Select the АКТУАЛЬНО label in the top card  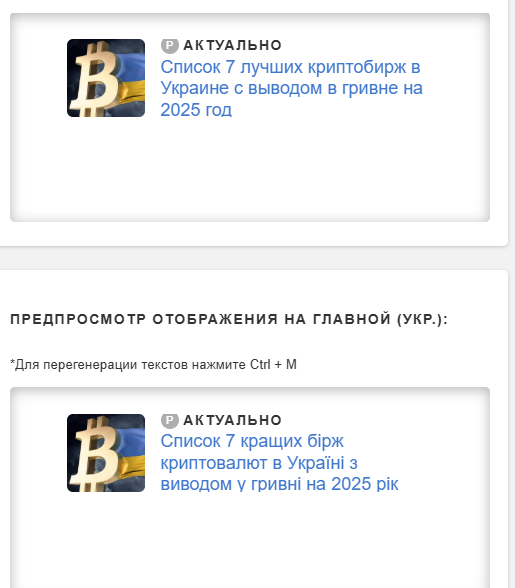232,45
